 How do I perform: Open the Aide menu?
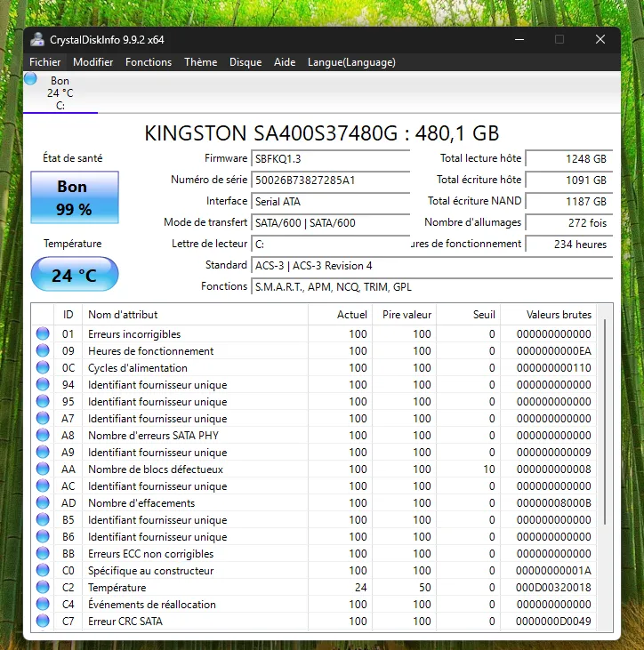click(x=285, y=62)
